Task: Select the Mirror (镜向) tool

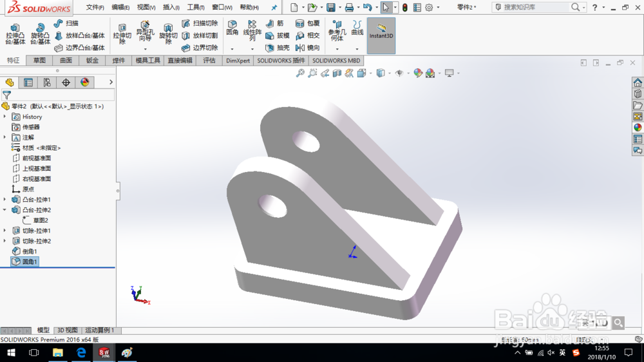Action: click(x=308, y=48)
